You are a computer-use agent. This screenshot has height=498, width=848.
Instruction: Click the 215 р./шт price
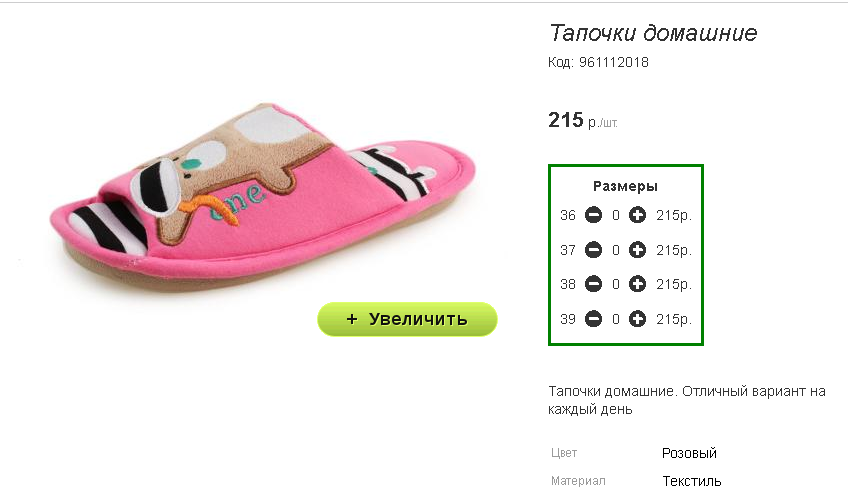(582, 120)
